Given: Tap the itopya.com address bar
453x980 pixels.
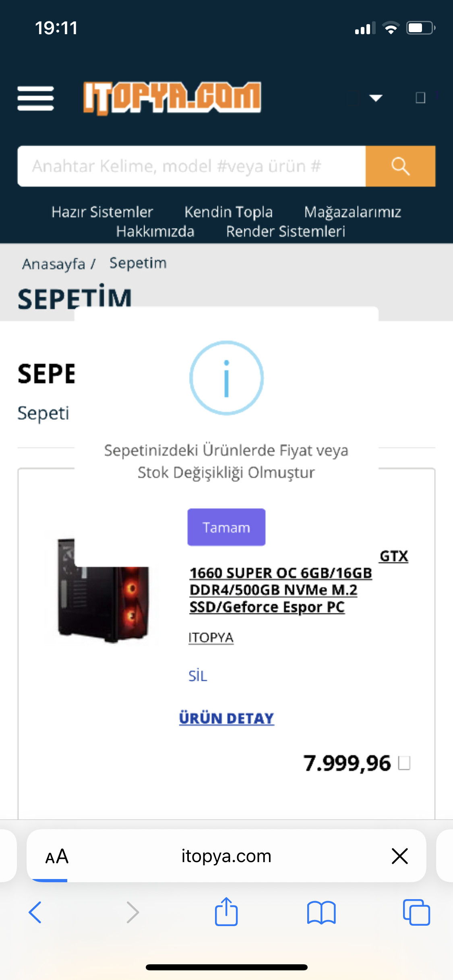Looking at the screenshot, I should point(226,856).
